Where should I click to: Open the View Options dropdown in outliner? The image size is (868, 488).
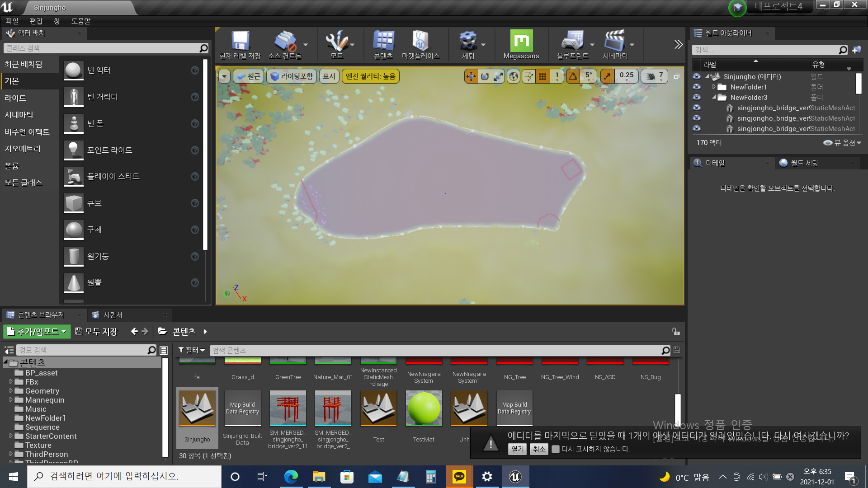pos(842,143)
